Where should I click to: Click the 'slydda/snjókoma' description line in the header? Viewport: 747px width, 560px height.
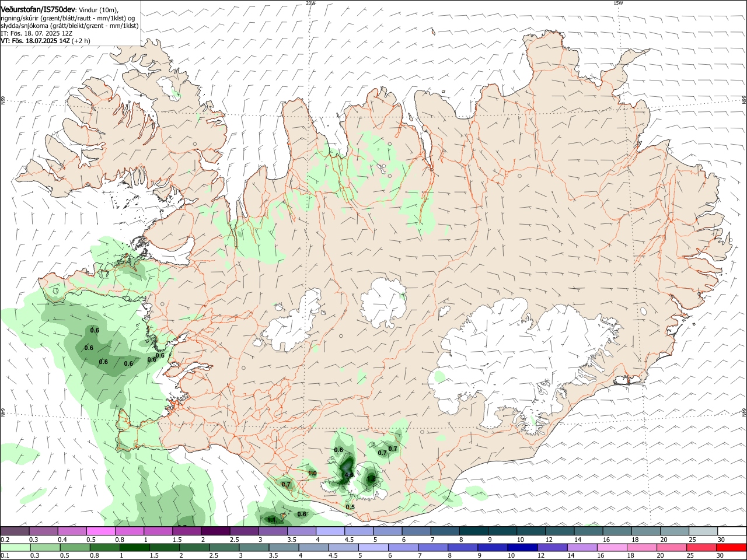pos(69,26)
